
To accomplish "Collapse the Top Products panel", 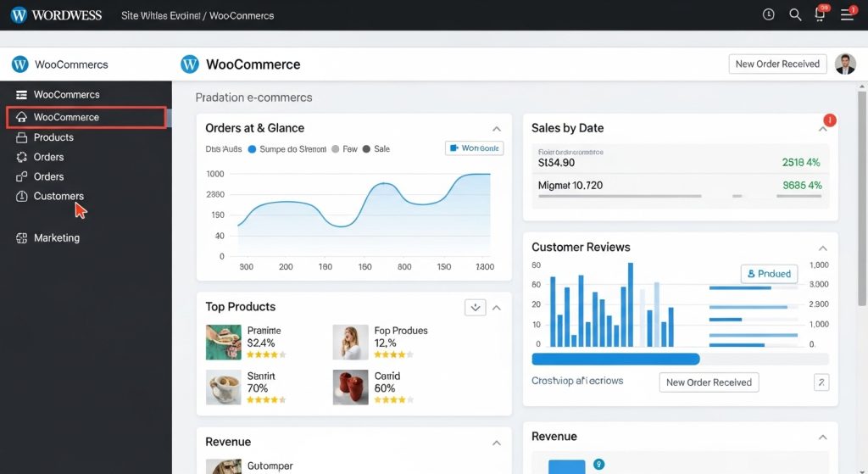I will (x=497, y=307).
